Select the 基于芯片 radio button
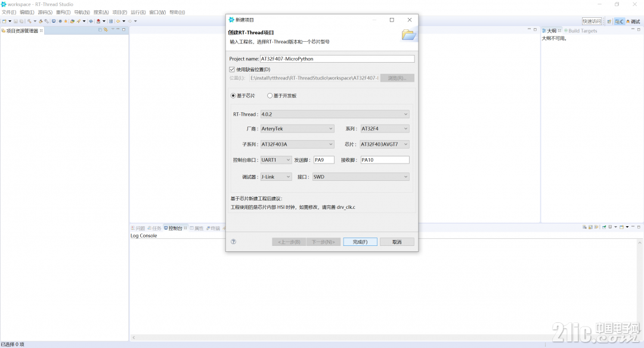Image resolution: width=644 pixels, height=348 pixels. (x=233, y=96)
